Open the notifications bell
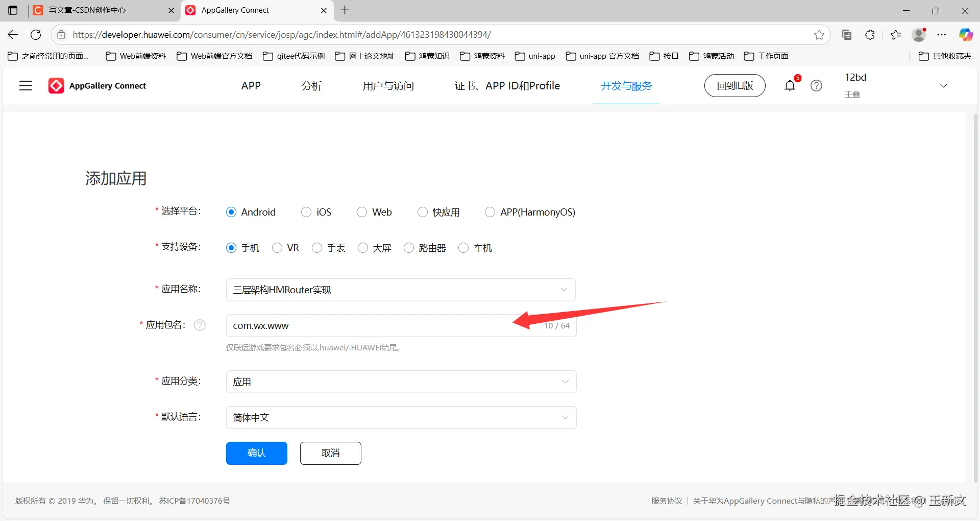980x521 pixels. (x=790, y=86)
